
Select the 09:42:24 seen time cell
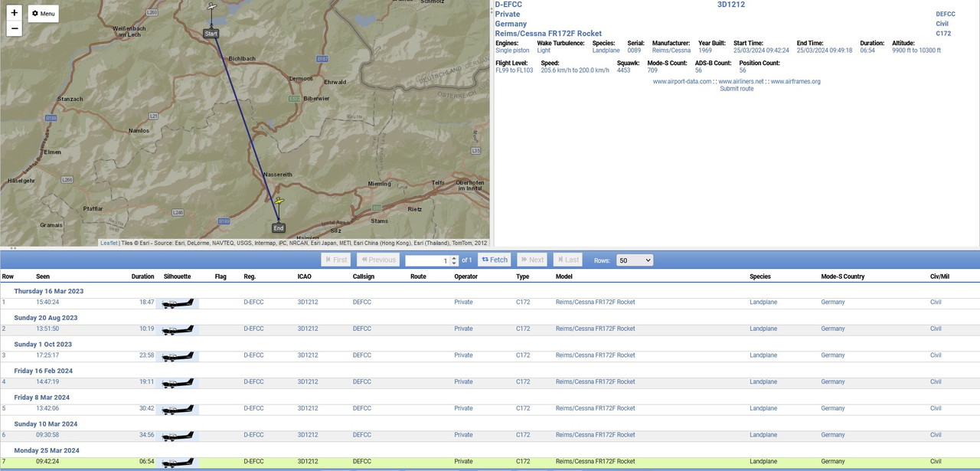47,461
